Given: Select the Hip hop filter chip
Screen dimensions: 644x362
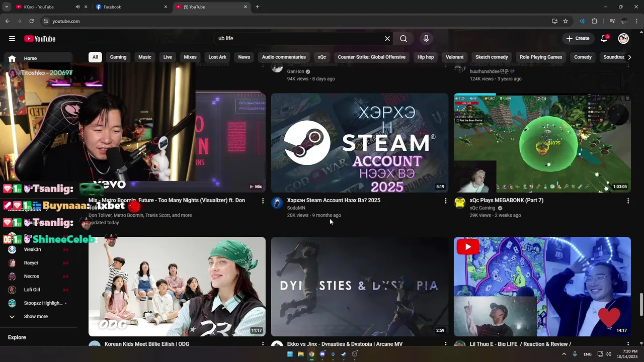Looking at the screenshot, I should 426,57.
